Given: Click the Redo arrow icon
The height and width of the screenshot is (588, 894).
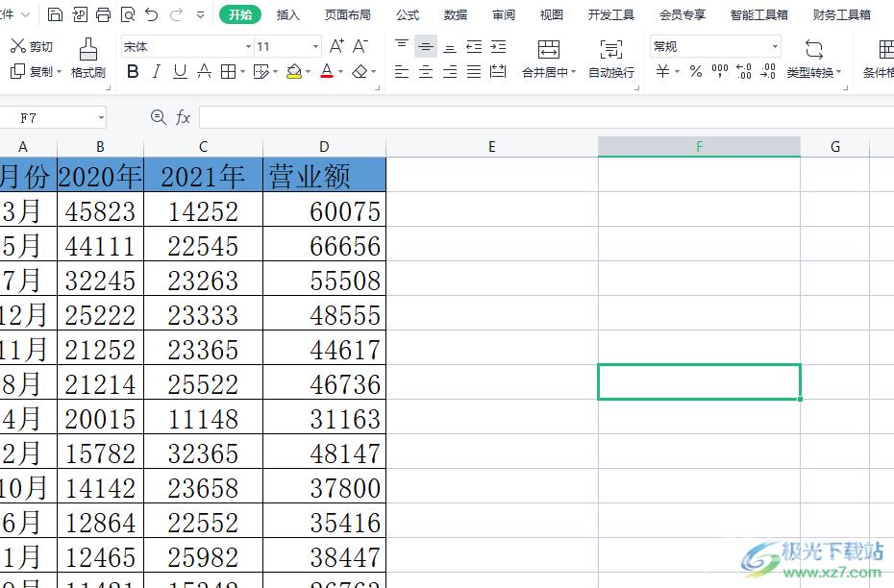Looking at the screenshot, I should coord(176,14).
